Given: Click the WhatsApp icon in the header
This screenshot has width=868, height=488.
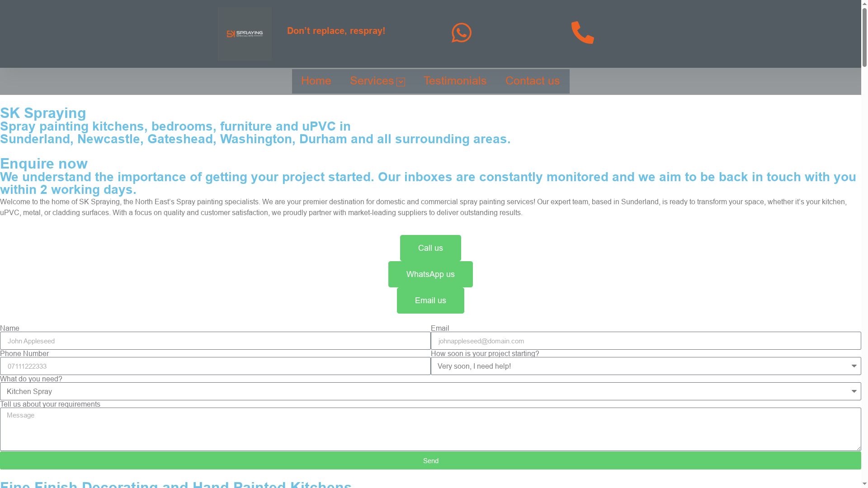Looking at the screenshot, I should (x=462, y=33).
